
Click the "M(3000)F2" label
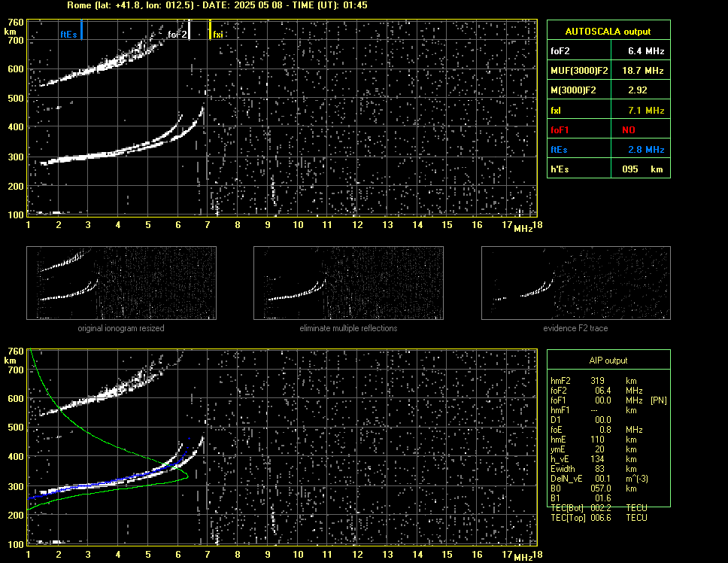point(573,90)
